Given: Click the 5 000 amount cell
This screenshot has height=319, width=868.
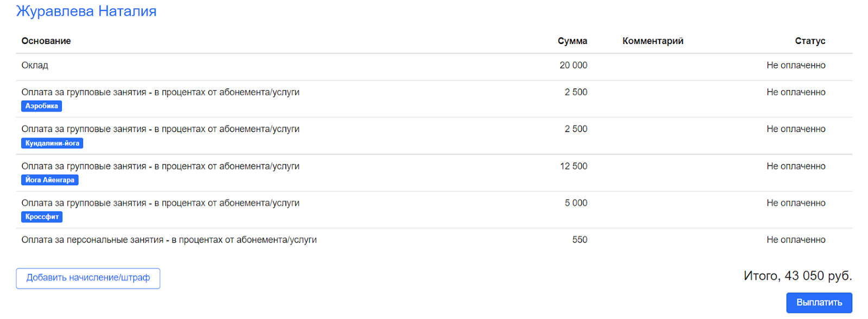Looking at the screenshot, I should pyautogui.click(x=576, y=203).
